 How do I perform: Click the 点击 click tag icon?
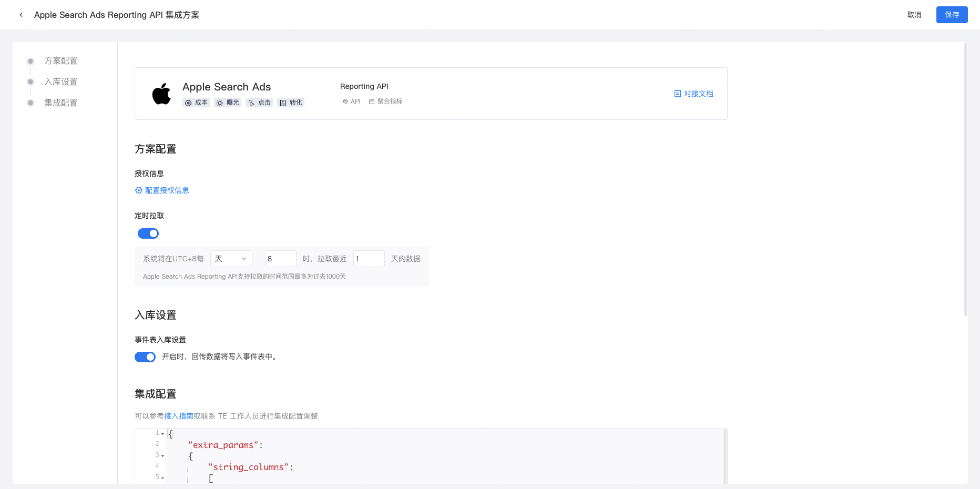tap(251, 103)
